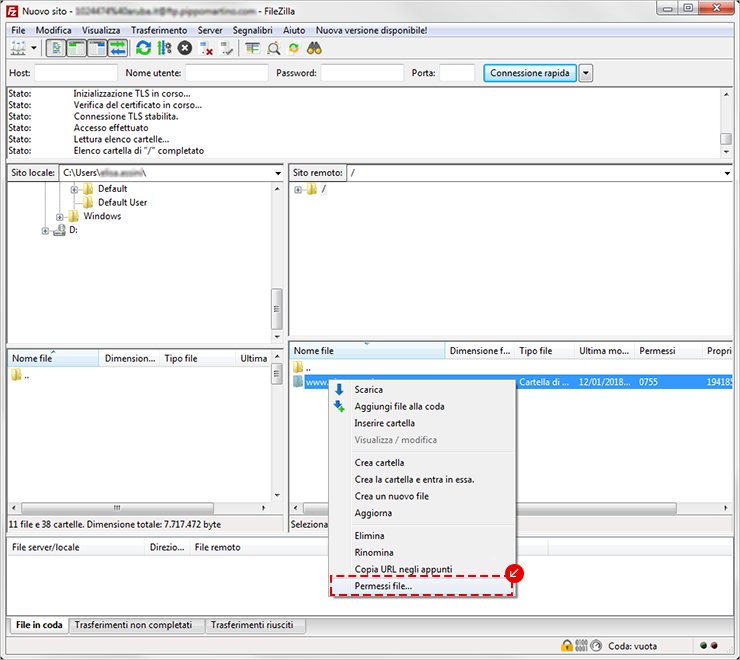This screenshot has height=660, width=740.
Task: Expand the Default folder in local tree
Action: pos(74,190)
